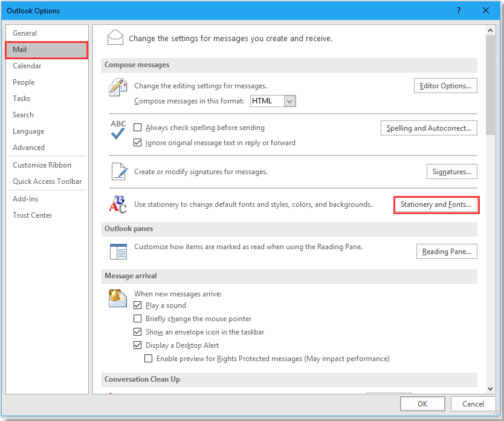
Task: Select the Trust Center section
Action: point(32,215)
